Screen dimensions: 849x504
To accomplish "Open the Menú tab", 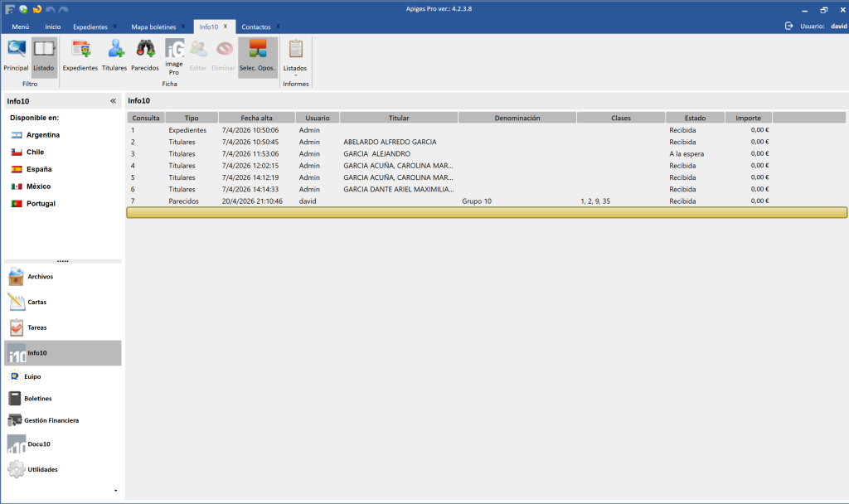I will (x=20, y=27).
